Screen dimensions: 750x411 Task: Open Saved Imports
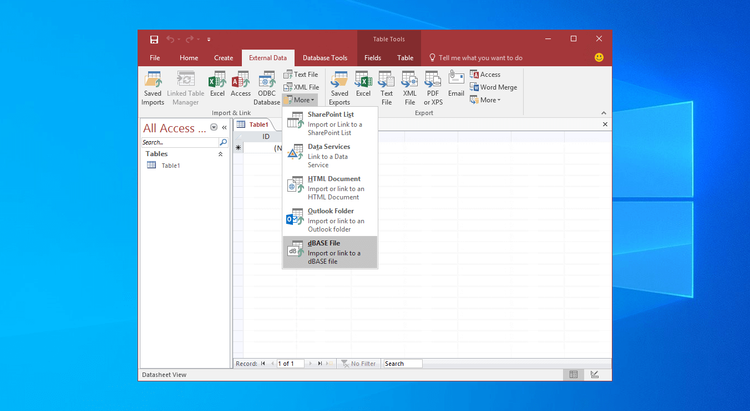153,88
